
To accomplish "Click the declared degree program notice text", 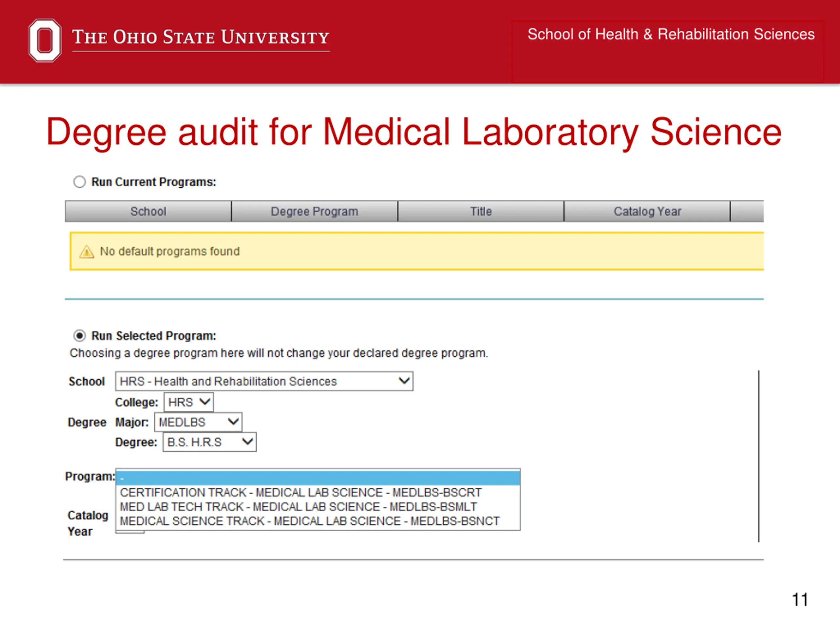I will (279, 353).
